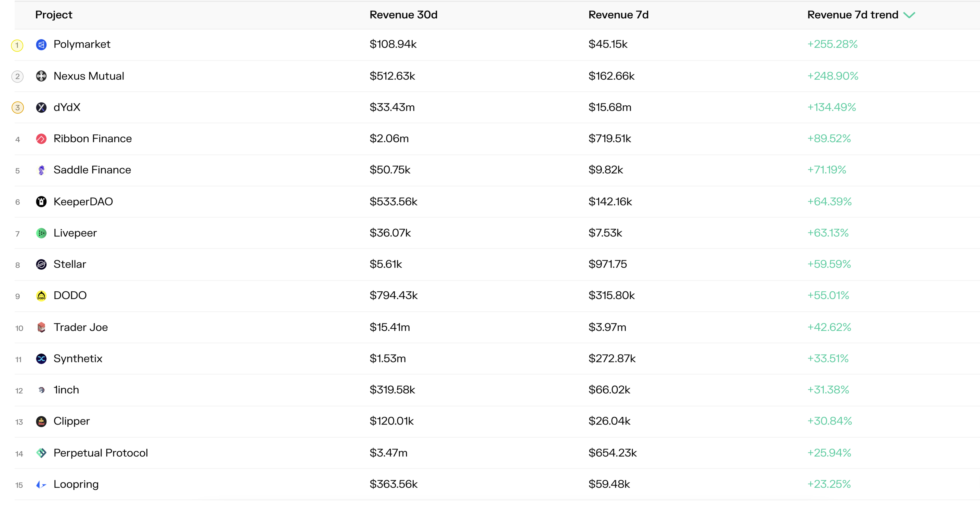The height and width of the screenshot is (508, 980).
Task: Click the Polymarket project logo icon
Action: tap(41, 44)
